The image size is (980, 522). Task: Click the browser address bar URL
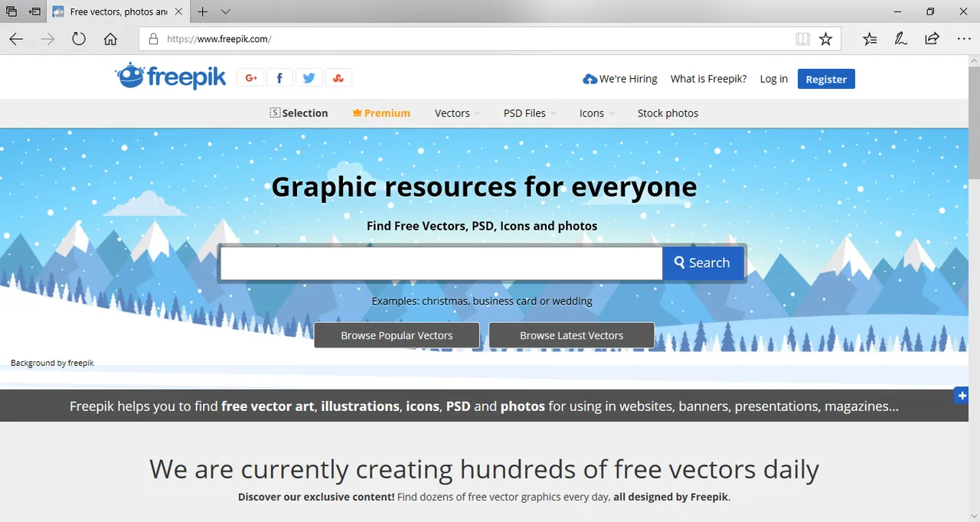point(219,39)
